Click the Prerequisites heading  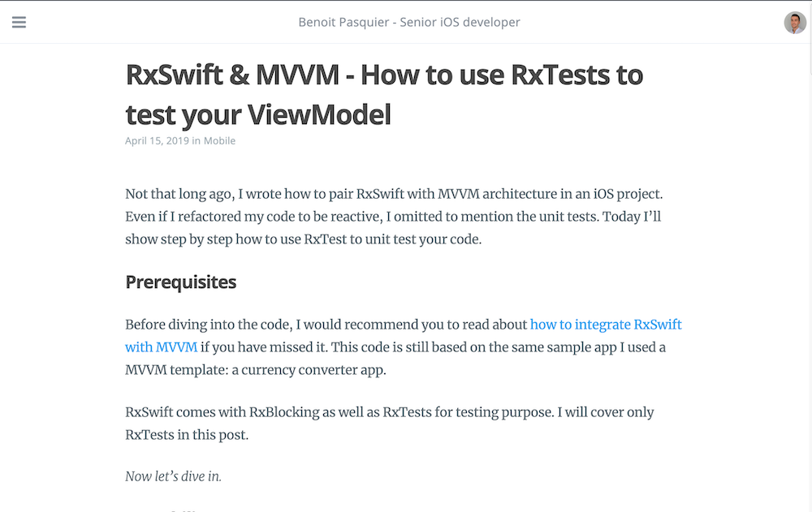point(180,282)
